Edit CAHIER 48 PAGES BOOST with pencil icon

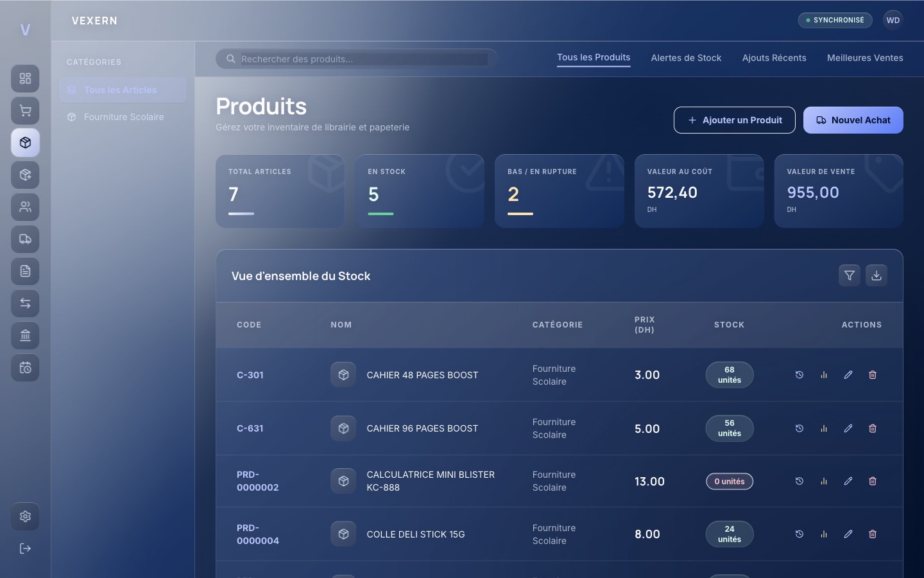(848, 375)
